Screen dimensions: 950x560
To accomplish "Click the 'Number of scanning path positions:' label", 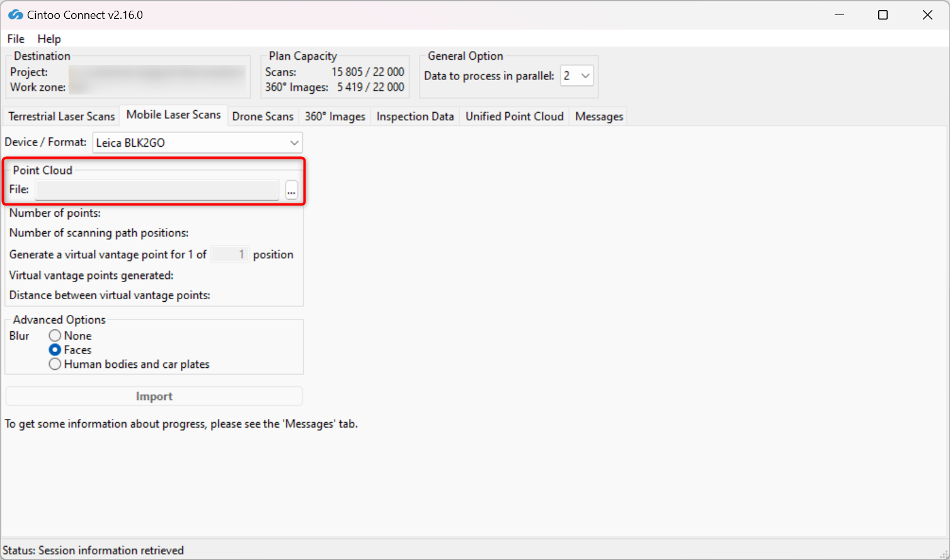I will coord(99,232).
